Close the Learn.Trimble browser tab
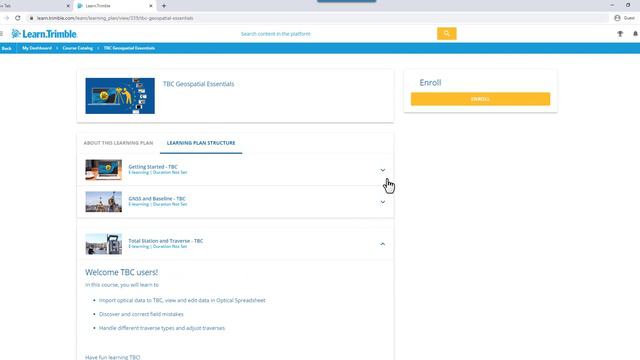640x360 pixels. pos(151,6)
